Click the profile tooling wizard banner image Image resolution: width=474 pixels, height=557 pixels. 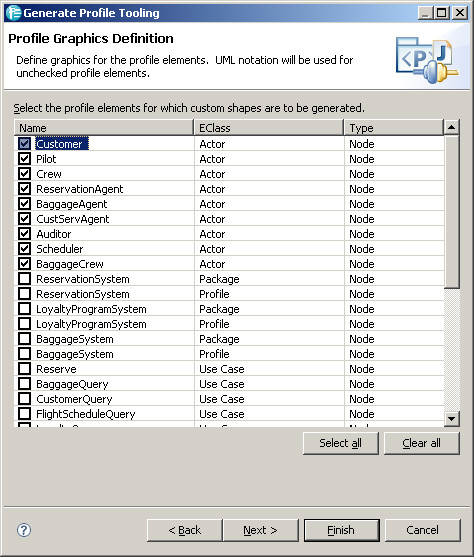tap(427, 60)
